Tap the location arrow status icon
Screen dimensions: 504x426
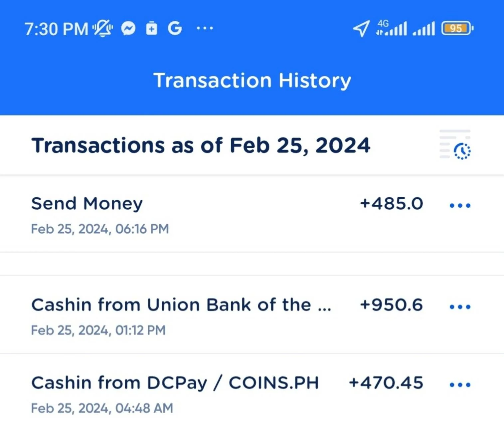click(361, 29)
